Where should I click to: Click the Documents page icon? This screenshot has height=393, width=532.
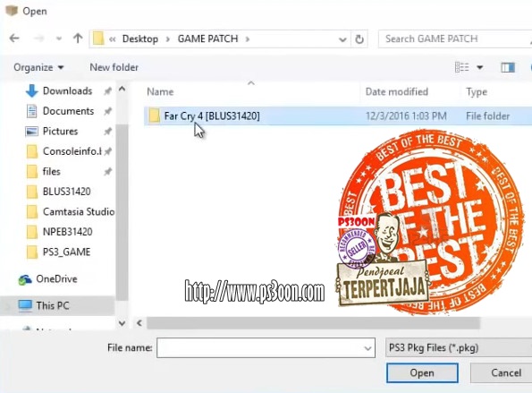point(32,111)
